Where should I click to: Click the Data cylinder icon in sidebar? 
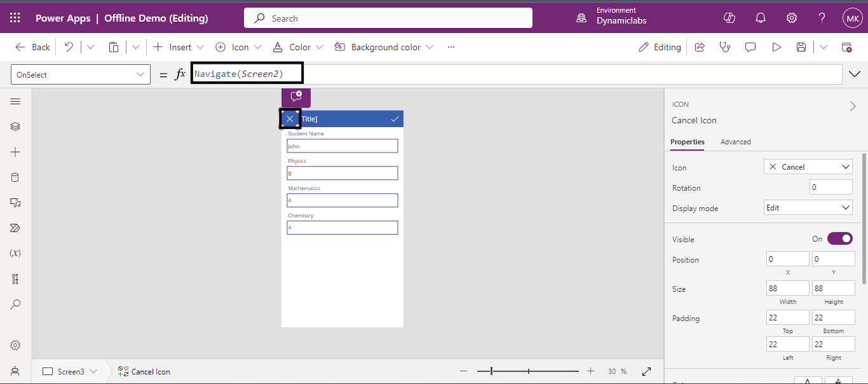click(x=15, y=177)
